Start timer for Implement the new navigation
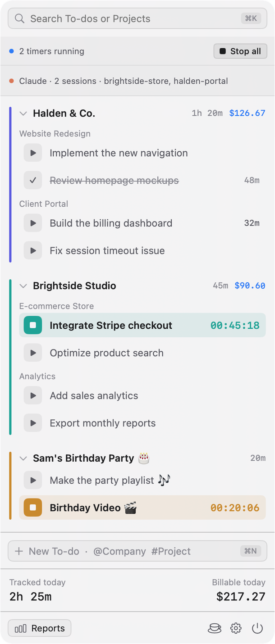This screenshot has height=644, width=275. click(33, 153)
